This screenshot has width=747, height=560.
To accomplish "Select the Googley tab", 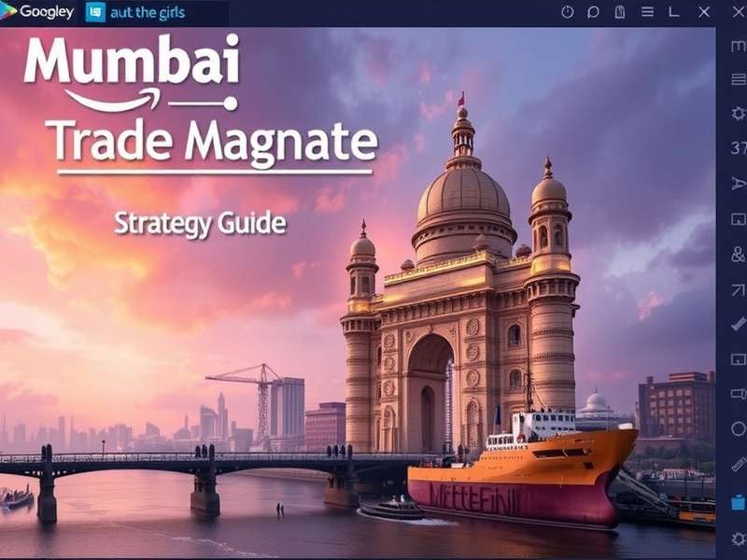I will coord(42,12).
